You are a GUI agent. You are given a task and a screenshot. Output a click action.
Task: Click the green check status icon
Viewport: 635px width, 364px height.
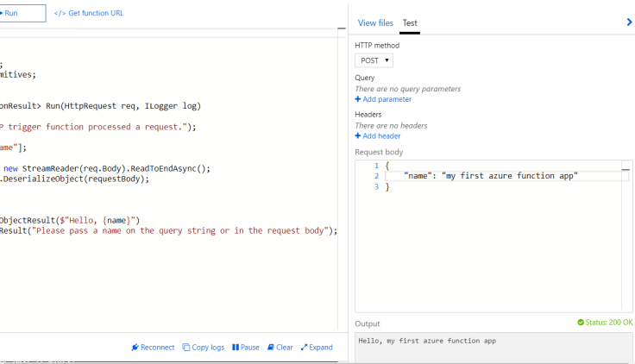pyautogui.click(x=581, y=323)
